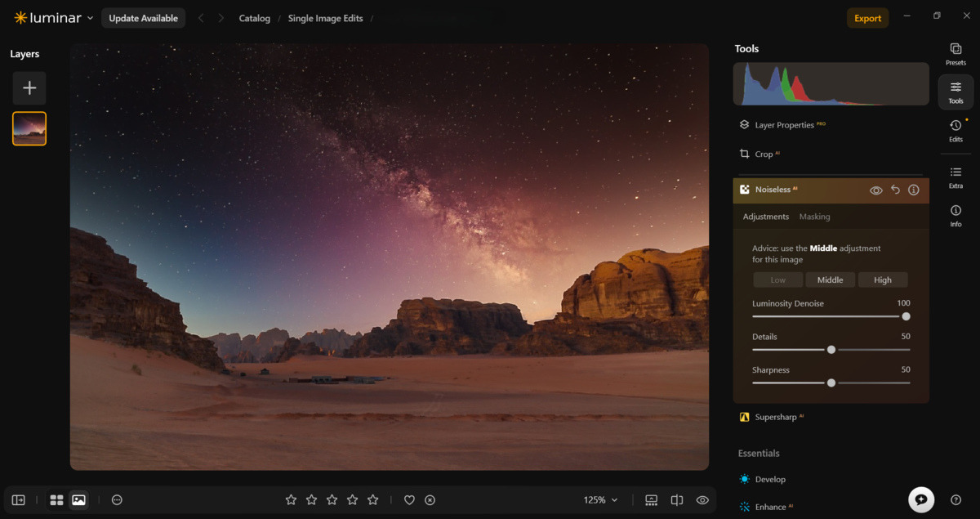This screenshot has height=519, width=980.
Task: Click the Update Available button
Action: pyautogui.click(x=143, y=18)
